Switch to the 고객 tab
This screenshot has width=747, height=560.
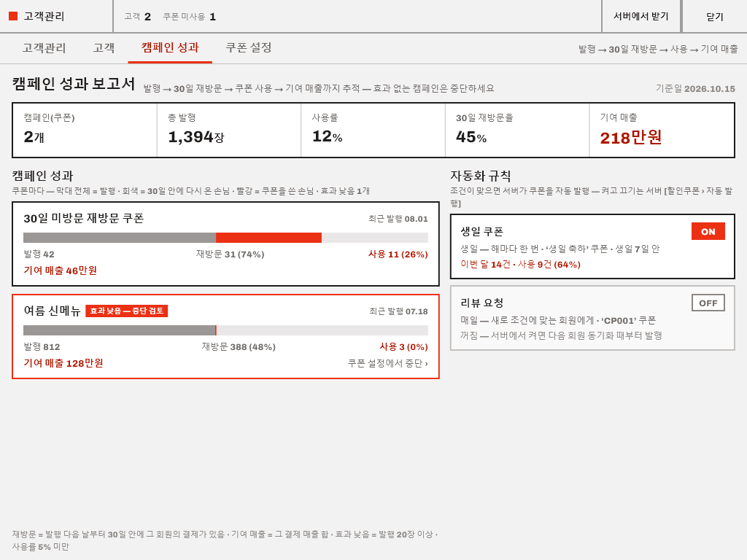click(x=104, y=47)
